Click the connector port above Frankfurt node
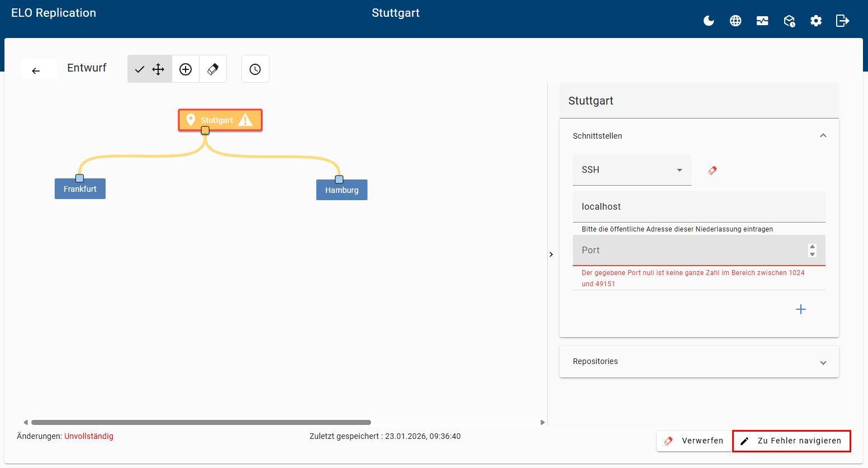 coord(79,178)
